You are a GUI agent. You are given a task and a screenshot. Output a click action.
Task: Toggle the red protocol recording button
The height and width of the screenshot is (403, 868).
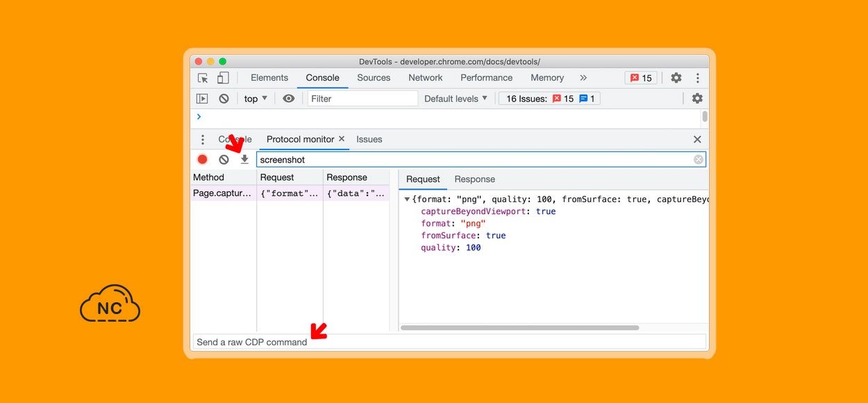(202, 159)
